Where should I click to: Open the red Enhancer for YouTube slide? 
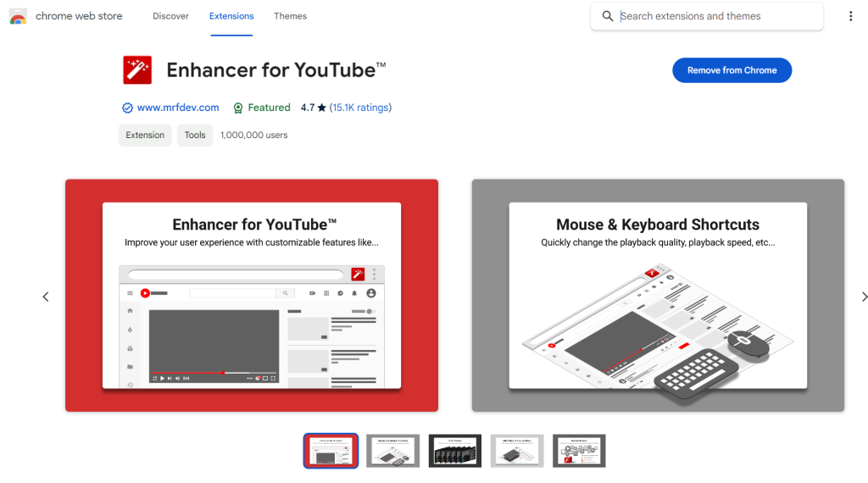tap(252, 296)
